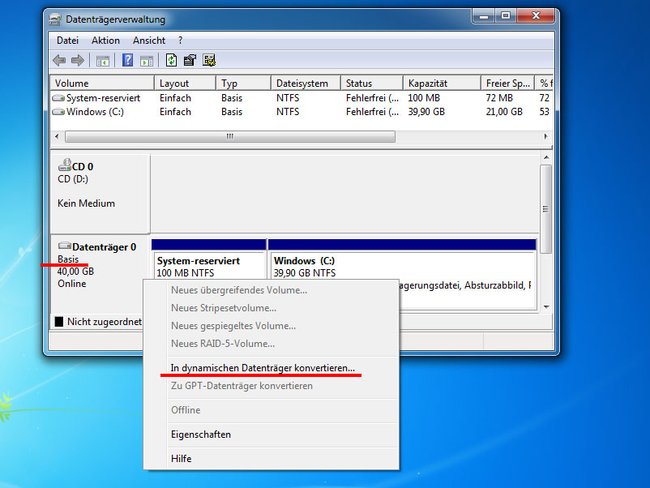
Task: Maximize the Datenträgerverwaltung window
Action: 505,16
